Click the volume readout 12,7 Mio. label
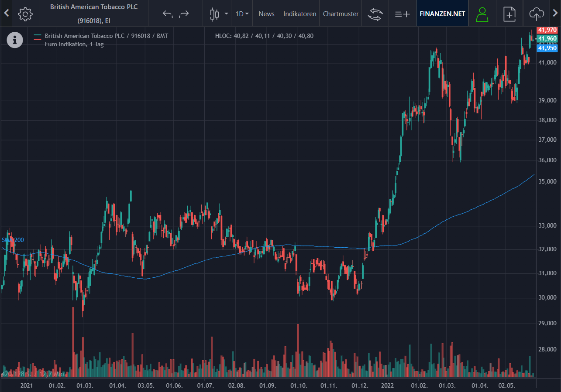Viewport: 561px width, 392px height. click(52, 374)
